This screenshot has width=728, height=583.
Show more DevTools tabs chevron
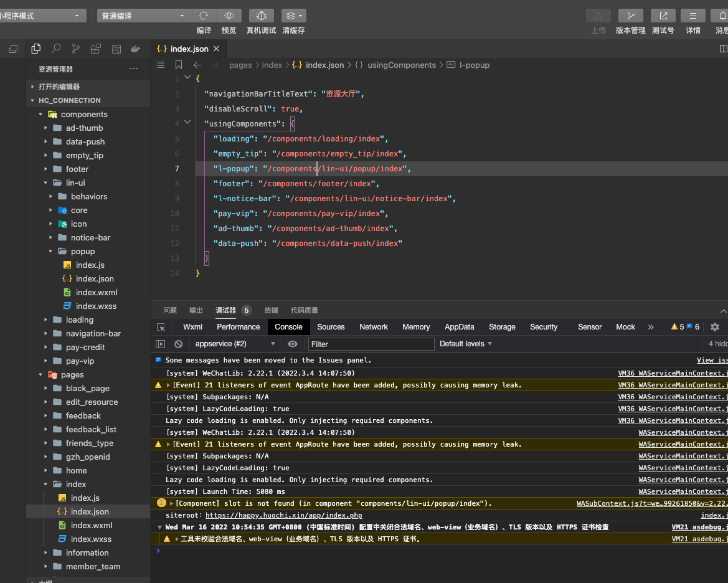pyautogui.click(x=651, y=327)
